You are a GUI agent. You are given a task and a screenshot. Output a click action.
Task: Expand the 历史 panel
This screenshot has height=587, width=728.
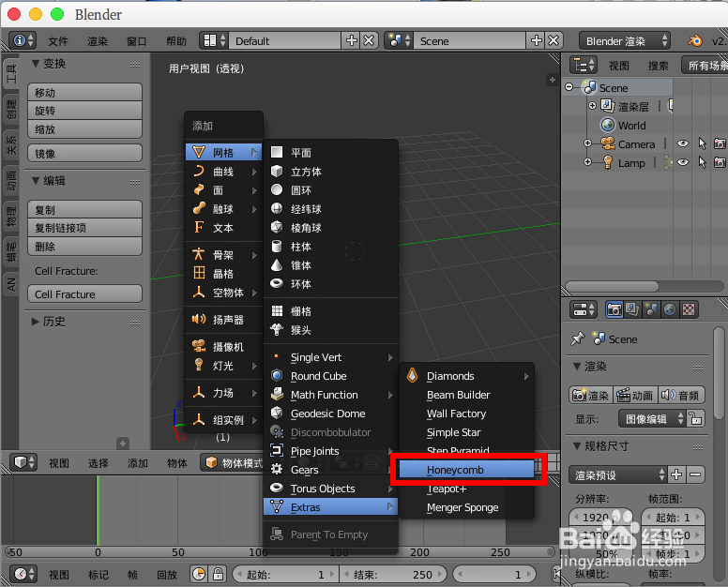(36, 321)
